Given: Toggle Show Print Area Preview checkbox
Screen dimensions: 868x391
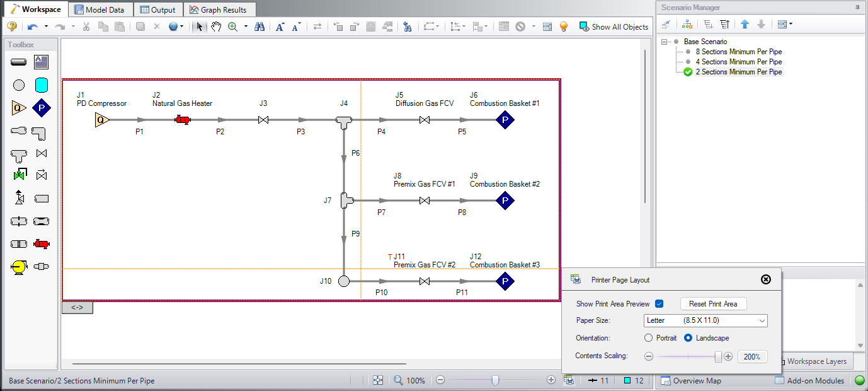Looking at the screenshot, I should click(659, 303).
